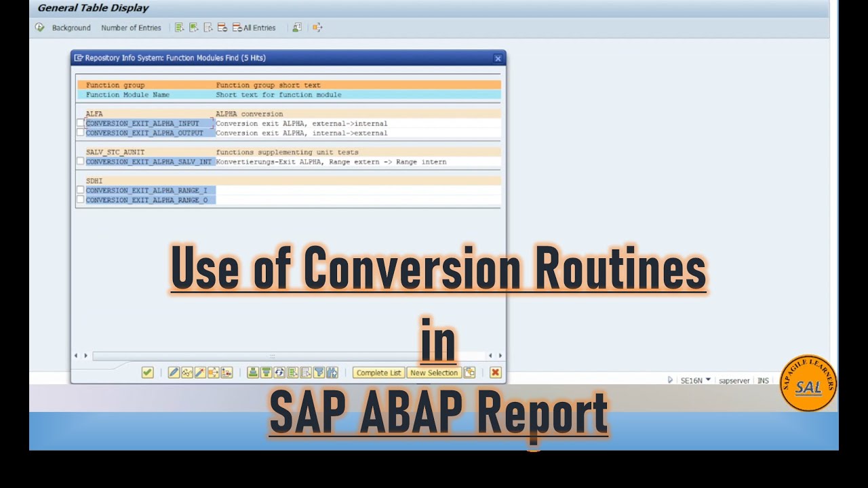Close the Repository Info System dialog
868x488 pixels.
pos(498,58)
